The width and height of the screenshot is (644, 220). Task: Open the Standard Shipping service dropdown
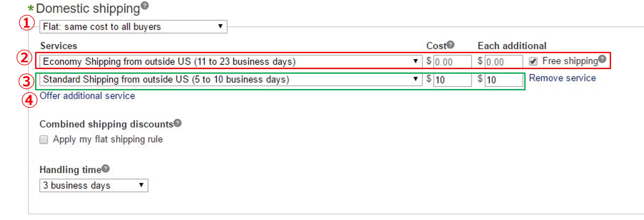[x=231, y=79]
